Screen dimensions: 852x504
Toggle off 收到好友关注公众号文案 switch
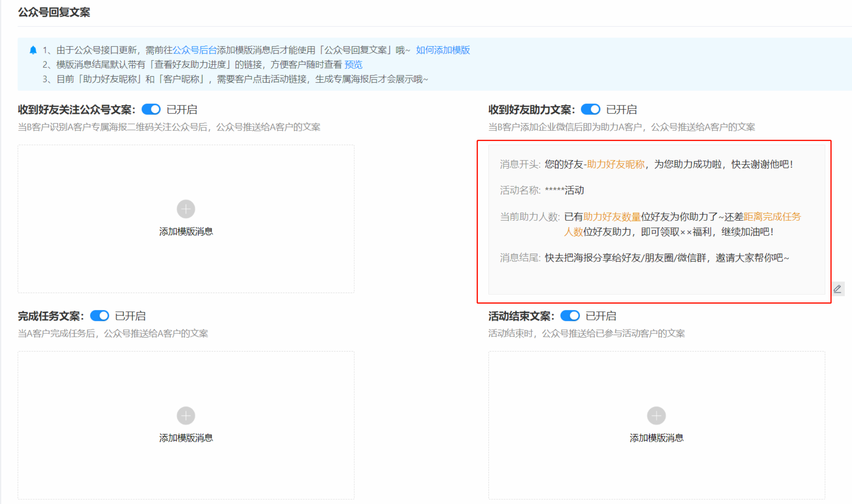point(151,109)
